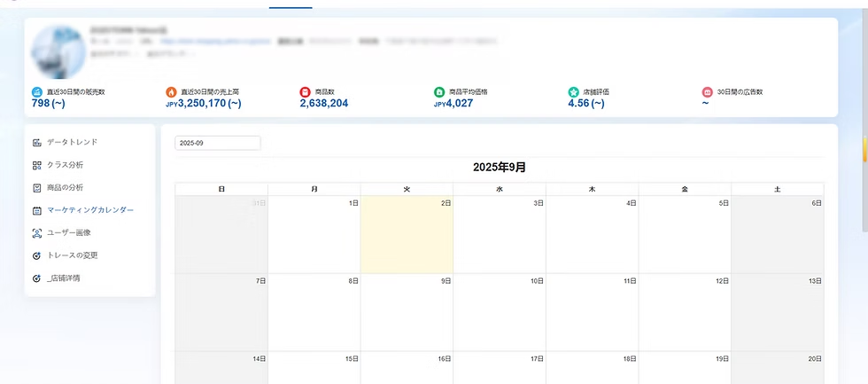Click the 商品の分析 sidebar icon
Viewport: 868px width, 384px height.
(x=37, y=188)
